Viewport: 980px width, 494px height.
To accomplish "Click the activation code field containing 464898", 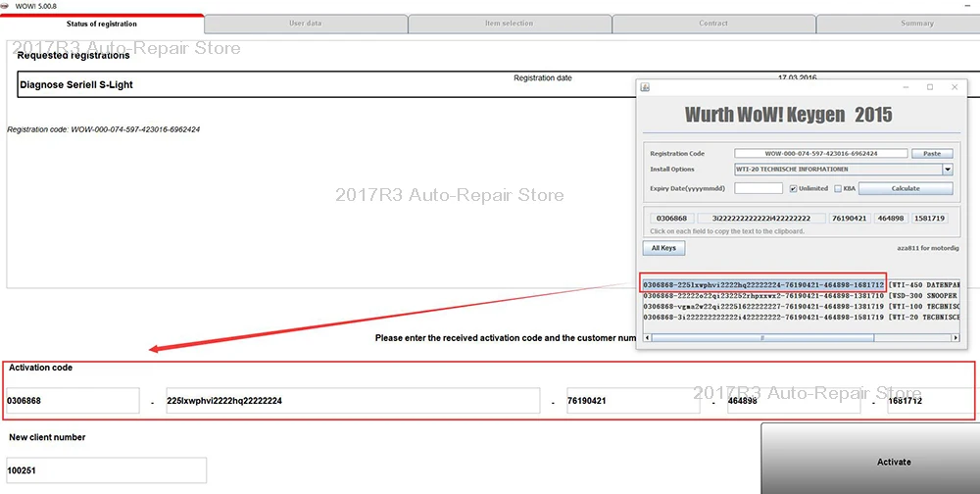I will point(794,401).
